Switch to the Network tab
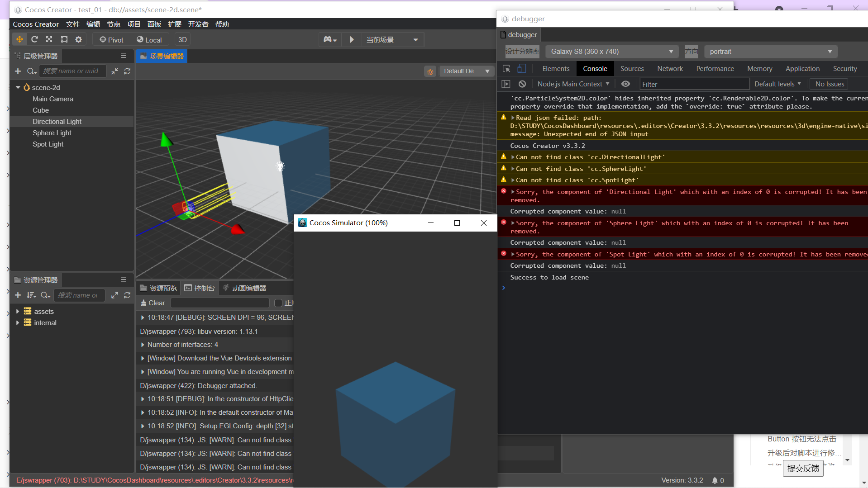 click(x=670, y=69)
